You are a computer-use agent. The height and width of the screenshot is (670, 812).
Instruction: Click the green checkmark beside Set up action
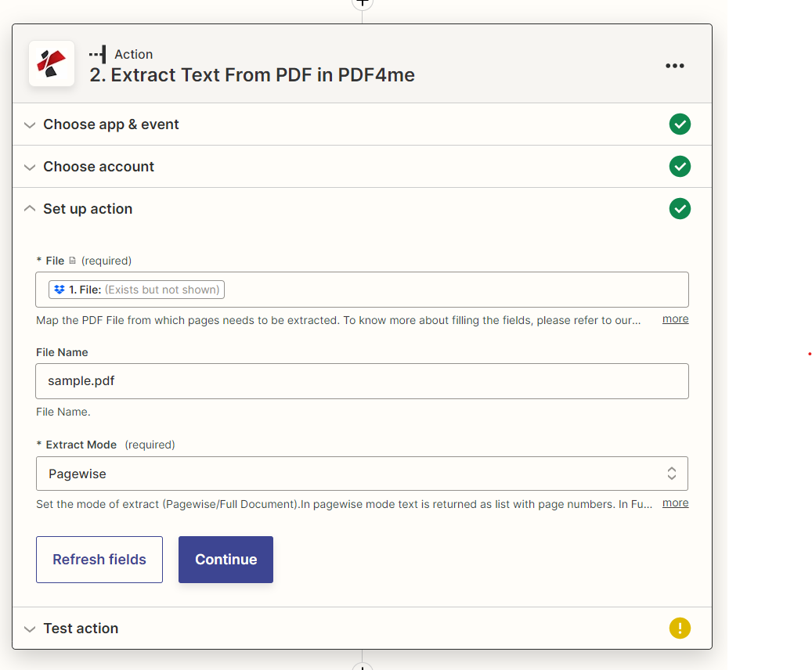tap(680, 209)
